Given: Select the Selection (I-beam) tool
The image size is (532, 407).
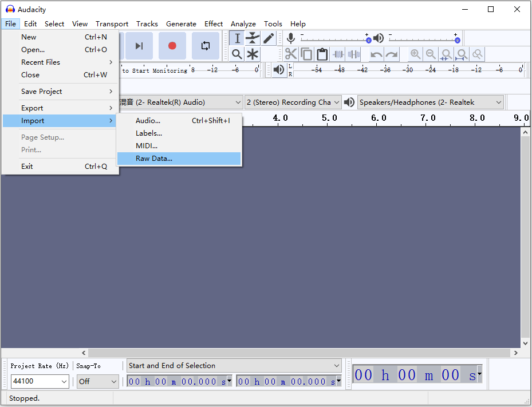Looking at the screenshot, I should [237, 38].
